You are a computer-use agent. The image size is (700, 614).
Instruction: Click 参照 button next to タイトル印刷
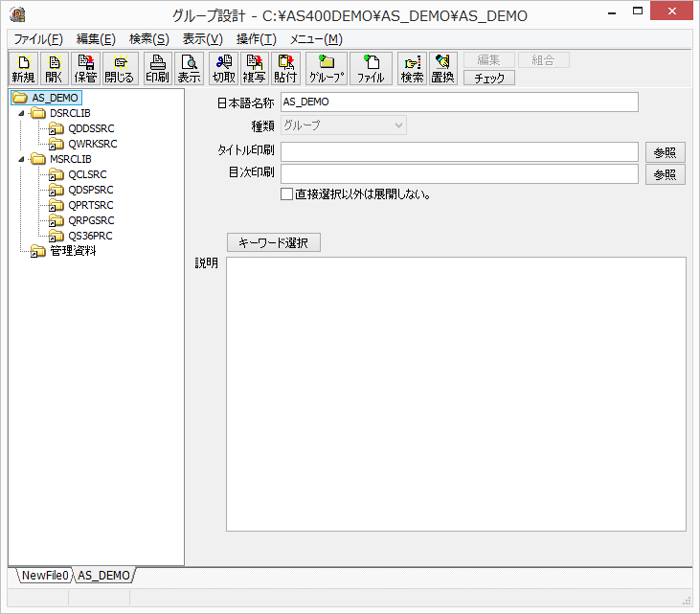[x=666, y=152]
